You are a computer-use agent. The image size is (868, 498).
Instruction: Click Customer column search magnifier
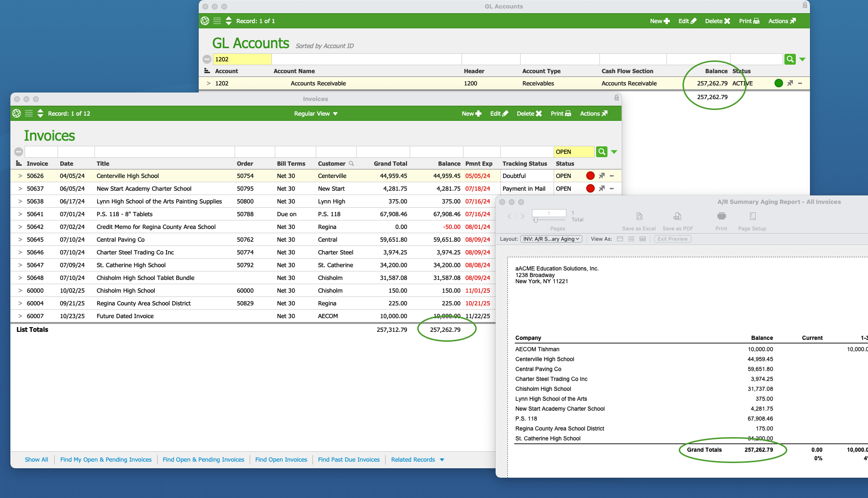pyautogui.click(x=351, y=164)
